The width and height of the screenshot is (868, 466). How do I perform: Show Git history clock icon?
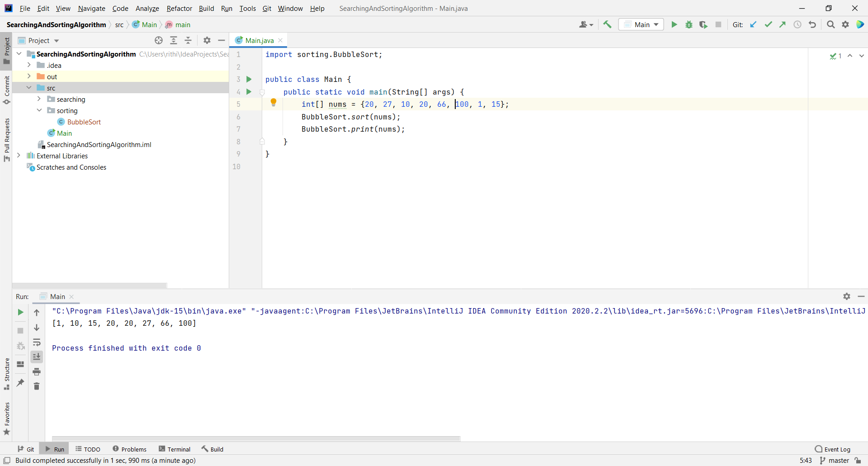(x=797, y=24)
